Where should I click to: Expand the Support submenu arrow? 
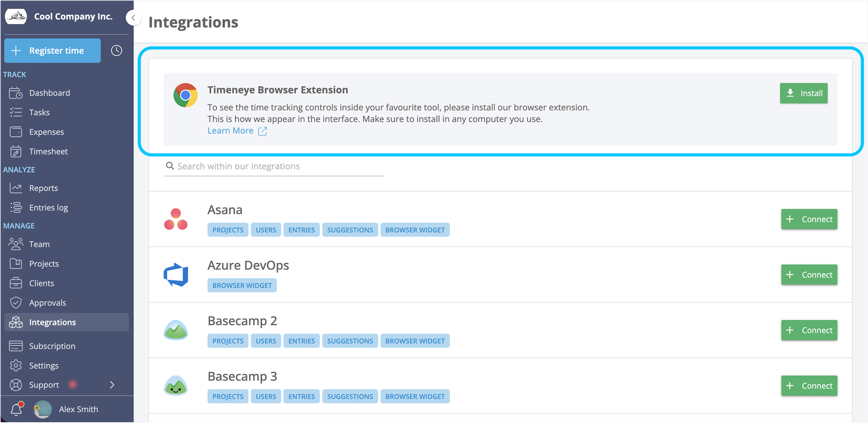(x=112, y=385)
